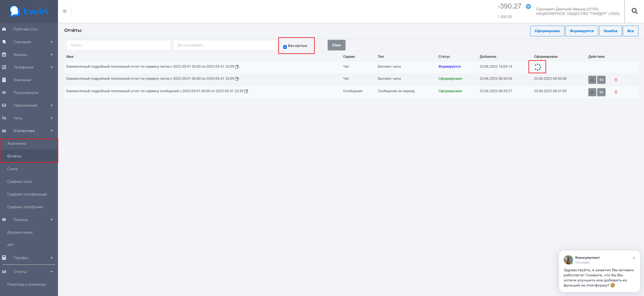Screen dimensions: 644x296
Task: Close the Консультант chat popup
Action: pyautogui.click(x=633, y=258)
